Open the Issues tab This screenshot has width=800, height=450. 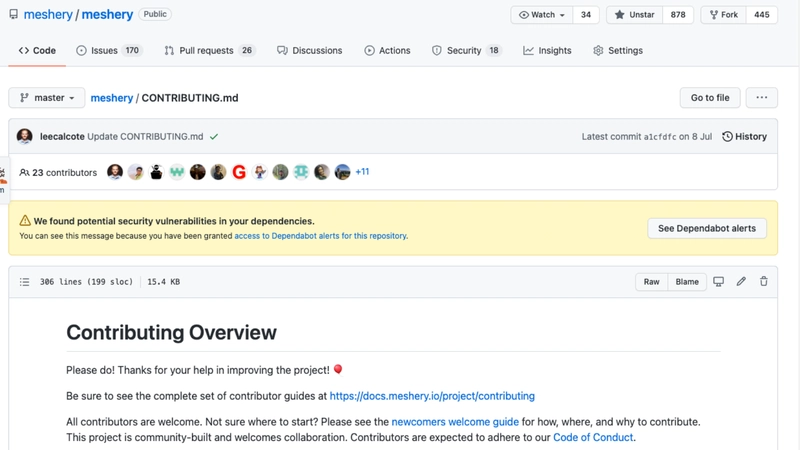109,51
